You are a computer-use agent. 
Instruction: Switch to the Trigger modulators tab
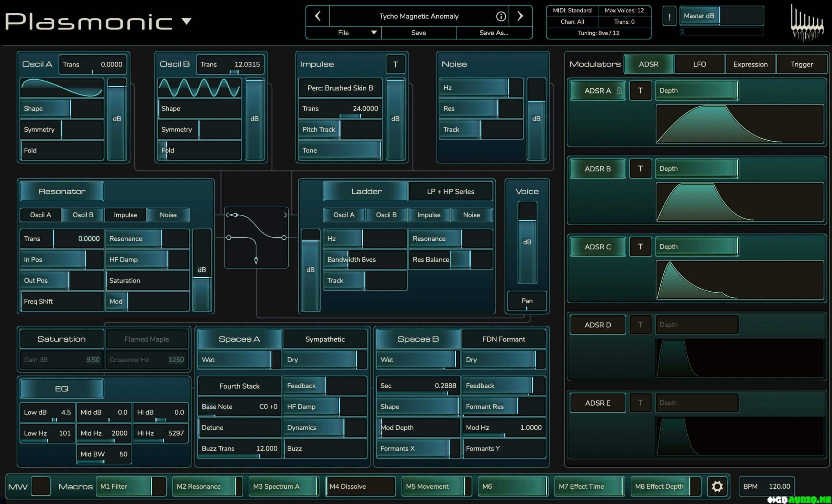pyautogui.click(x=801, y=64)
